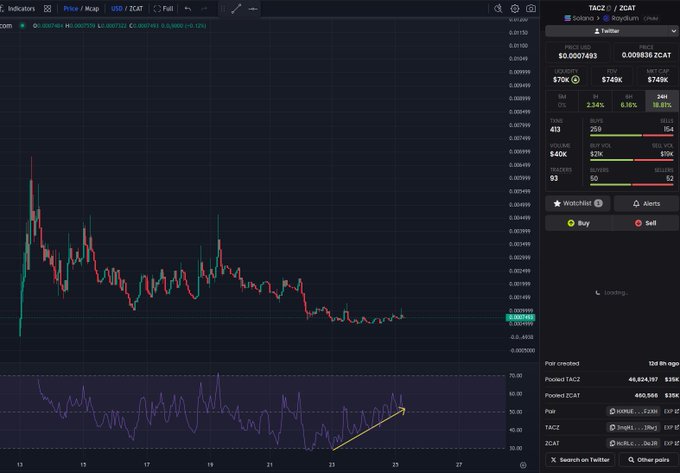The image size is (680, 473).
Task: Click the Sell button
Action: coord(645,223)
